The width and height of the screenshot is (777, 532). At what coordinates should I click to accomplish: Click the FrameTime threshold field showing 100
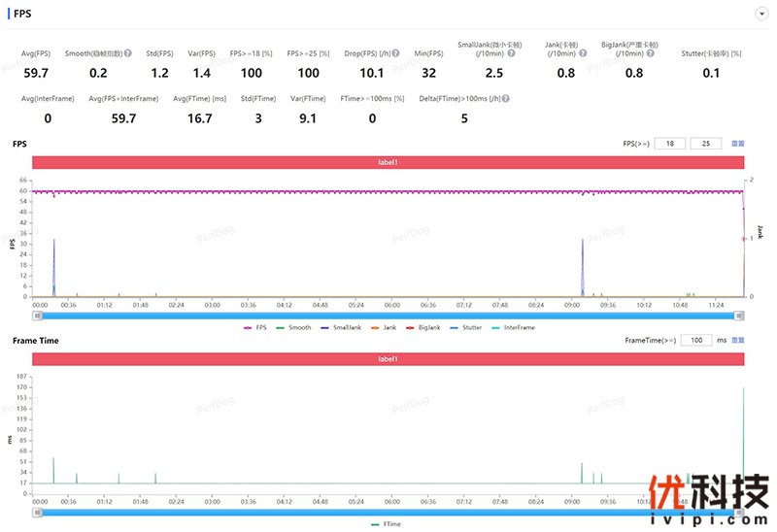(x=696, y=340)
